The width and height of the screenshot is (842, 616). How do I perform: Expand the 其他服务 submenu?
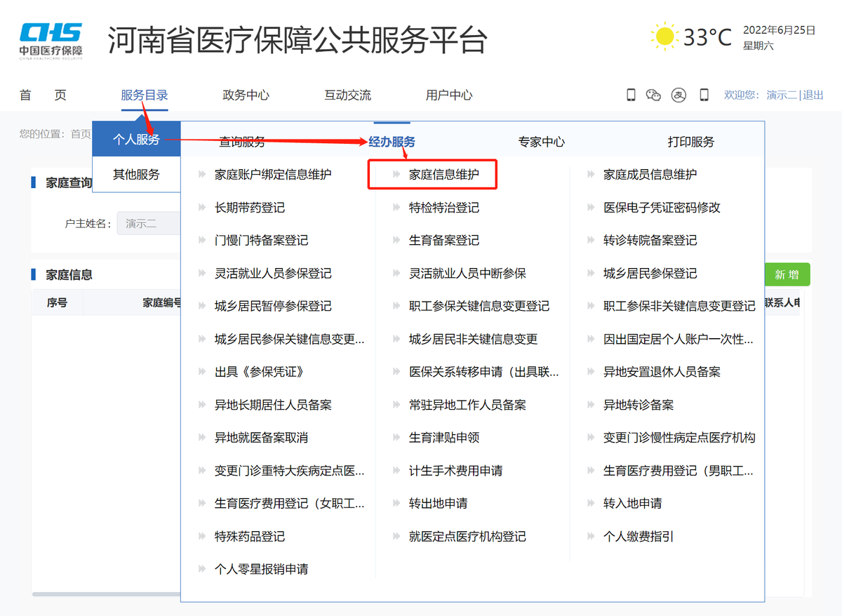(137, 175)
